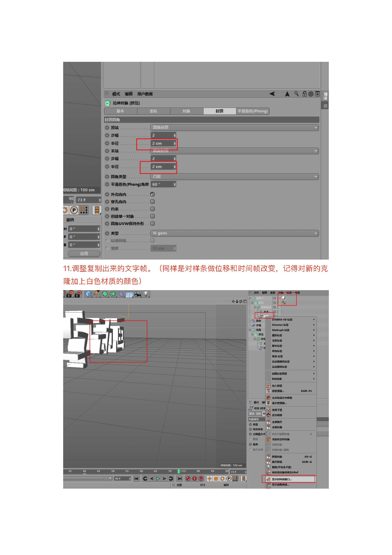This screenshot has height=555, width=392.
Task: Click the cube primitive icon
Action: click(88, 294)
